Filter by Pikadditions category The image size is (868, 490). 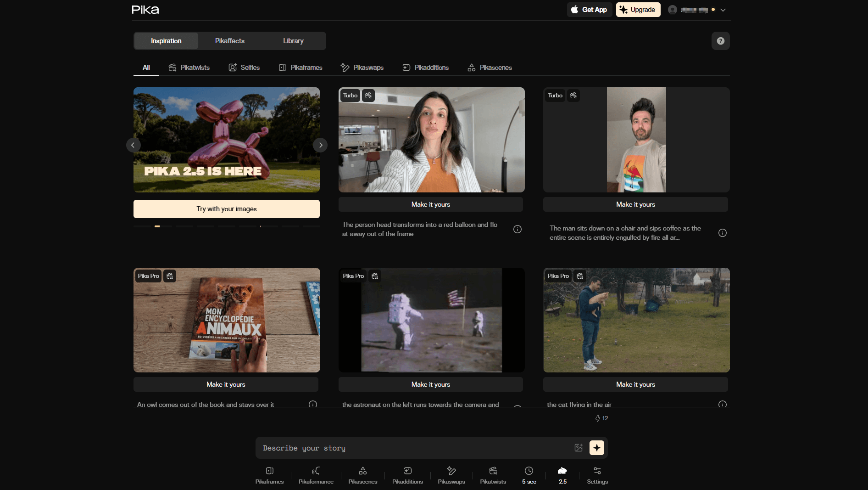pos(425,68)
